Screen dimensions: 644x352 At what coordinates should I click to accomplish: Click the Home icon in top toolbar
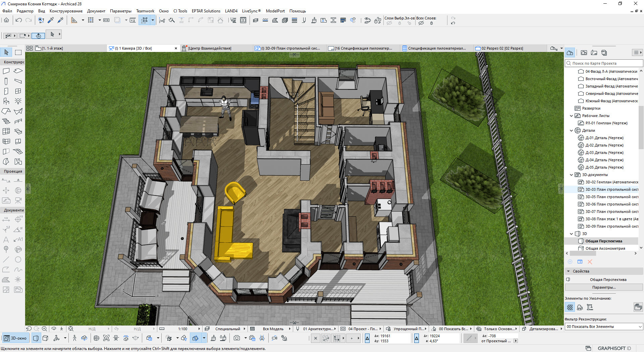6,20
